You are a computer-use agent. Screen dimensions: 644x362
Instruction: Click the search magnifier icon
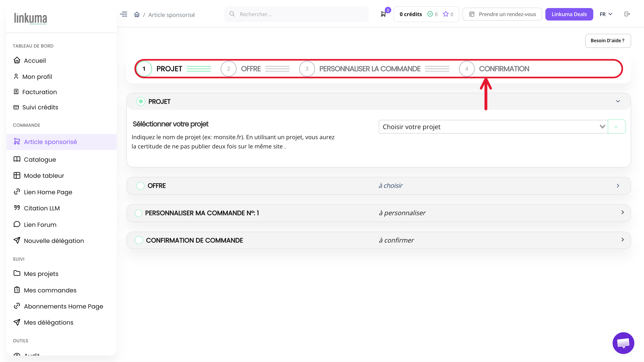[232, 14]
